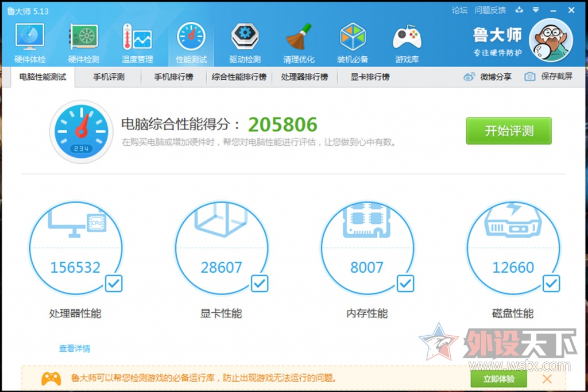Click the Weibo share icon

pos(469,77)
